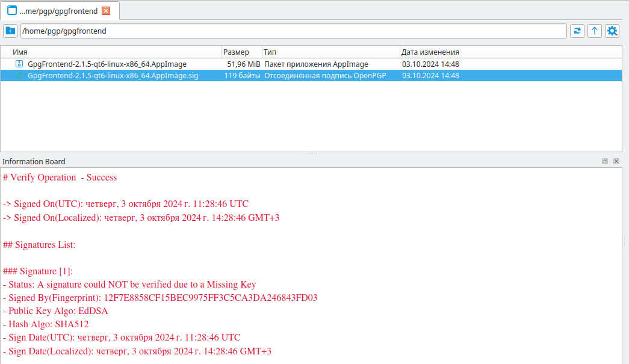Select the GpgFrontend AppImage.sig signature file
The width and height of the screenshot is (629, 364).
click(113, 76)
